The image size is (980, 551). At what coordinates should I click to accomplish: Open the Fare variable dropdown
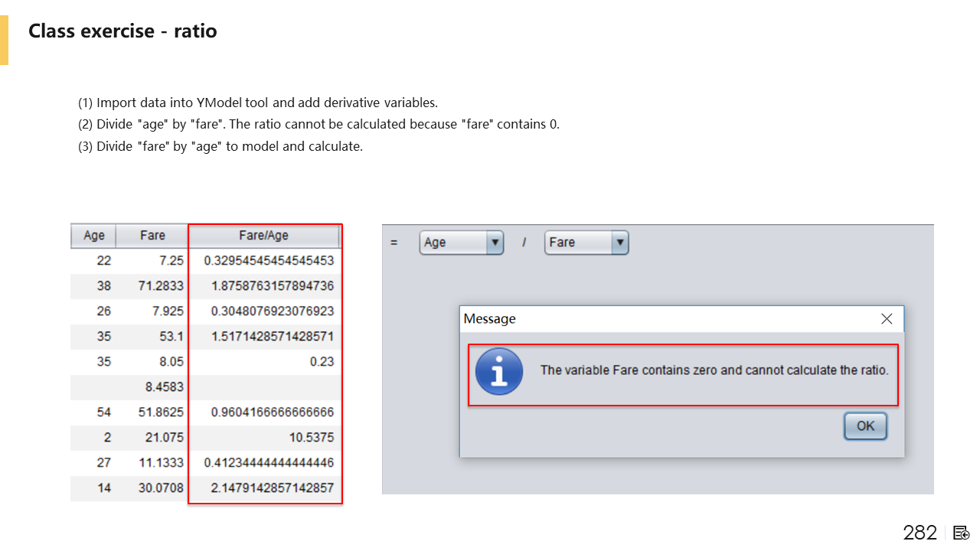point(619,243)
